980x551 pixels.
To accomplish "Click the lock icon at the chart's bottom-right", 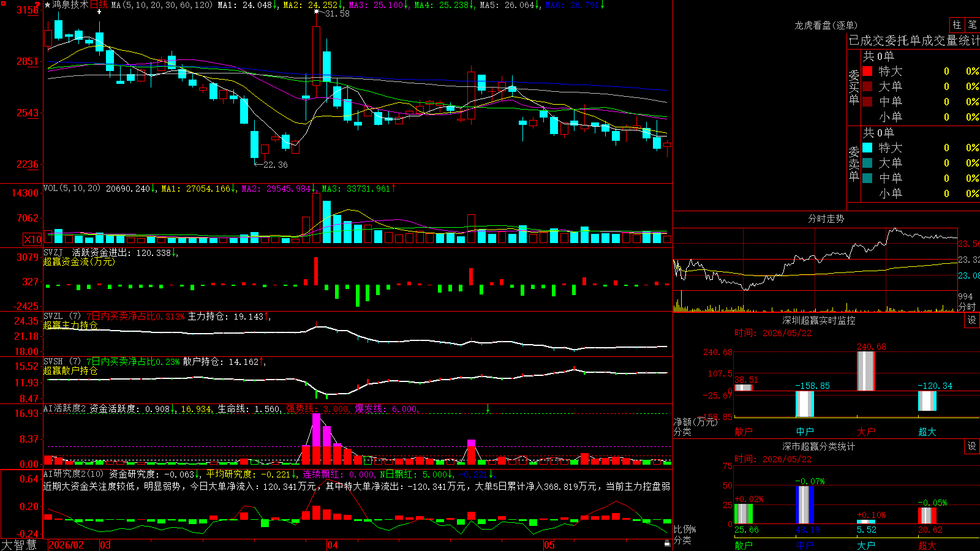I will (667, 543).
